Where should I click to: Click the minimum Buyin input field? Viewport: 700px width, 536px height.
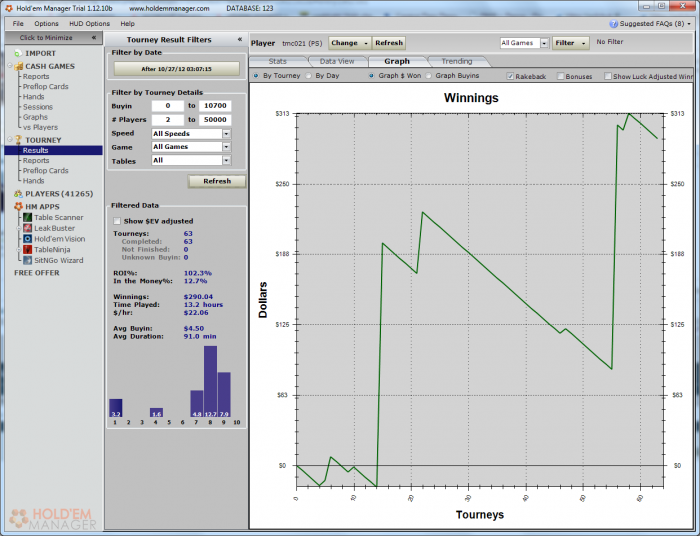click(168, 106)
